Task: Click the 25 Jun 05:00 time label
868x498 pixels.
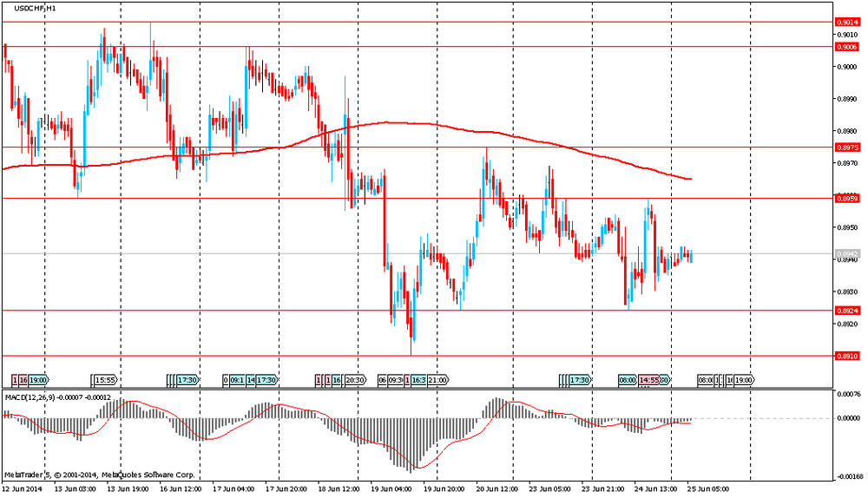Action: click(x=708, y=489)
